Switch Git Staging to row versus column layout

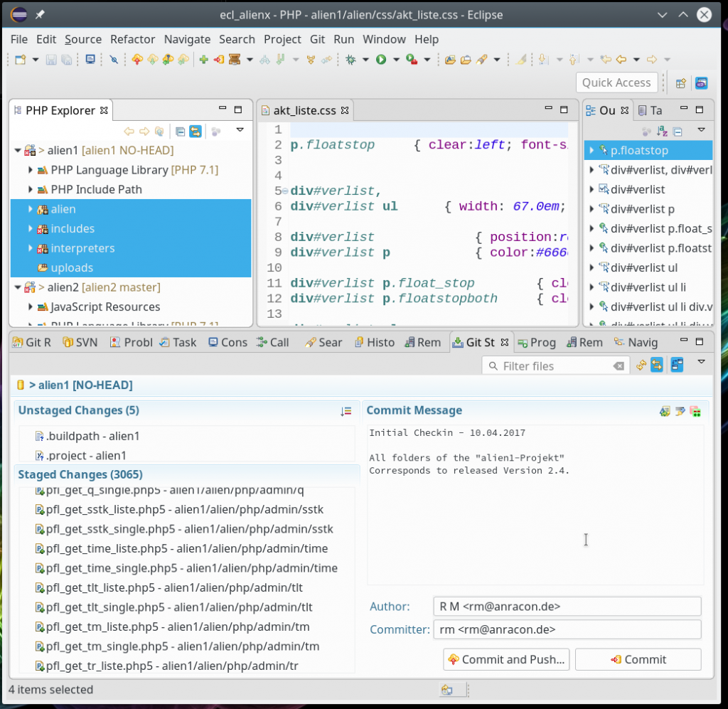tap(677, 366)
